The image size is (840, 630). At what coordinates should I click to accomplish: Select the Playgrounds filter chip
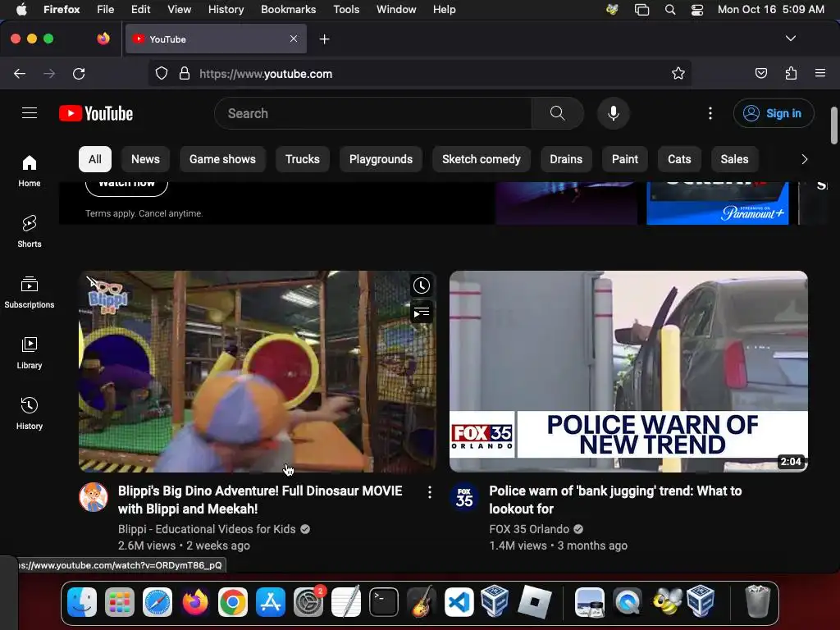(x=381, y=159)
